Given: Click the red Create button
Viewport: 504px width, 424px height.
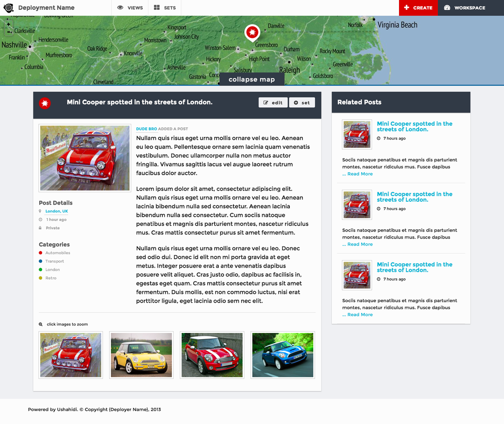Looking at the screenshot, I should coord(418,8).
